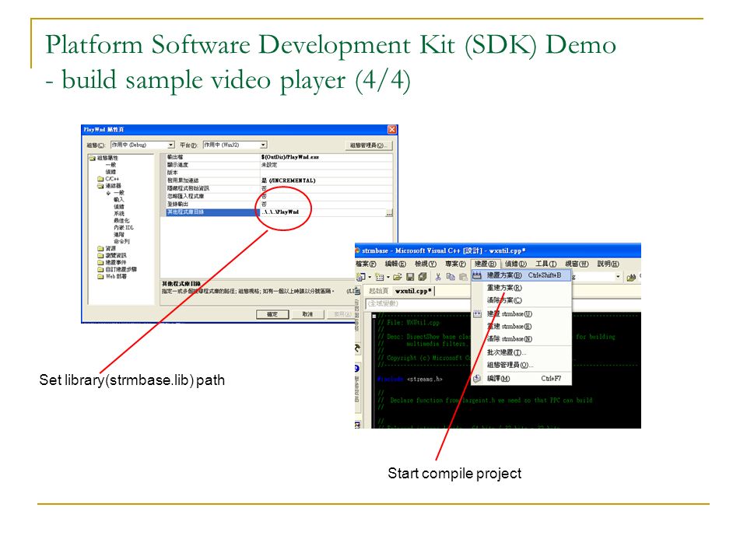Open the 編輯(E) menu

pyautogui.click(x=395, y=264)
